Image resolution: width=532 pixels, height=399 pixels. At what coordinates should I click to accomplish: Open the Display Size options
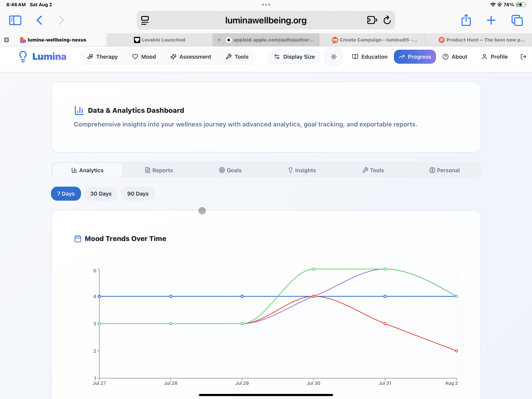[294, 57]
